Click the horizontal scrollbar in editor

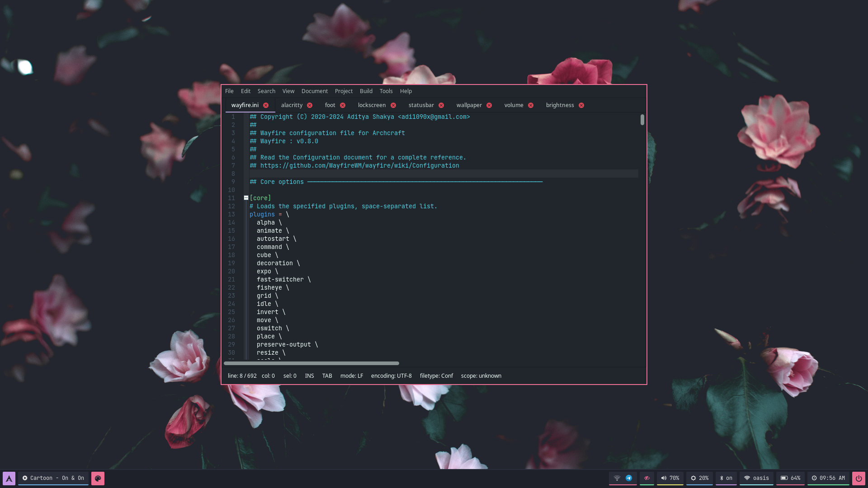pyautogui.click(x=311, y=363)
